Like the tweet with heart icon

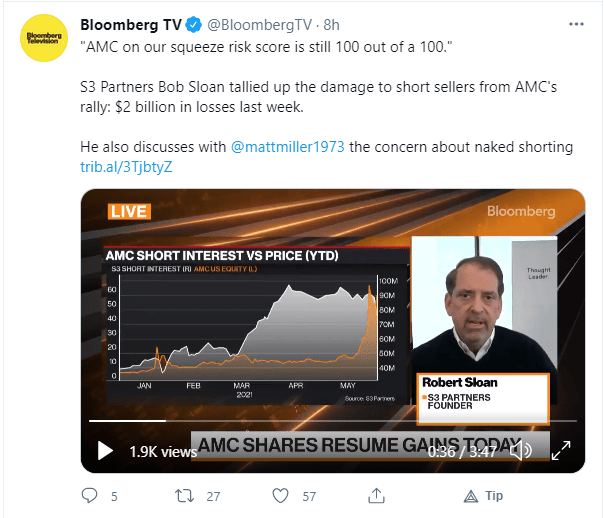280,496
